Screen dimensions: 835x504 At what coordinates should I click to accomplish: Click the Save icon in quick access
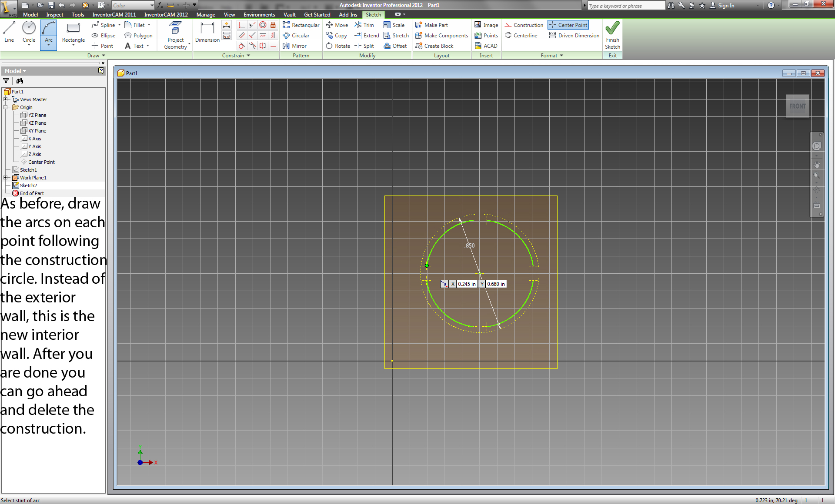51,5
